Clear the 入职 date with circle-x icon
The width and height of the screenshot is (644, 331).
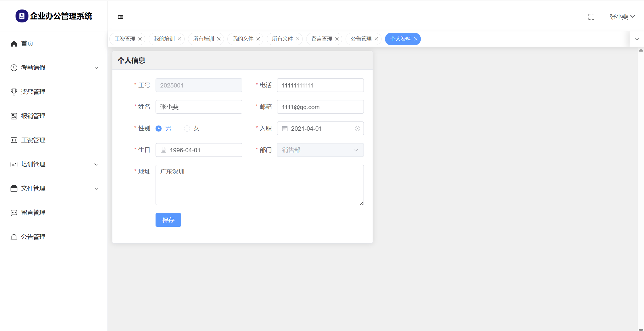357,129
